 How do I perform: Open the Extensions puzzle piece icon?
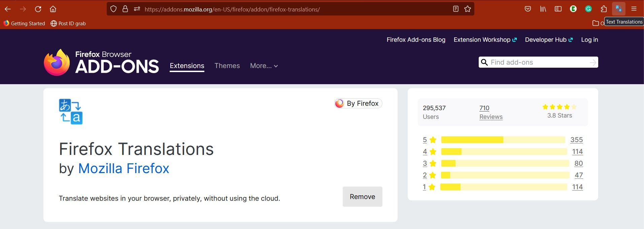(604, 9)
